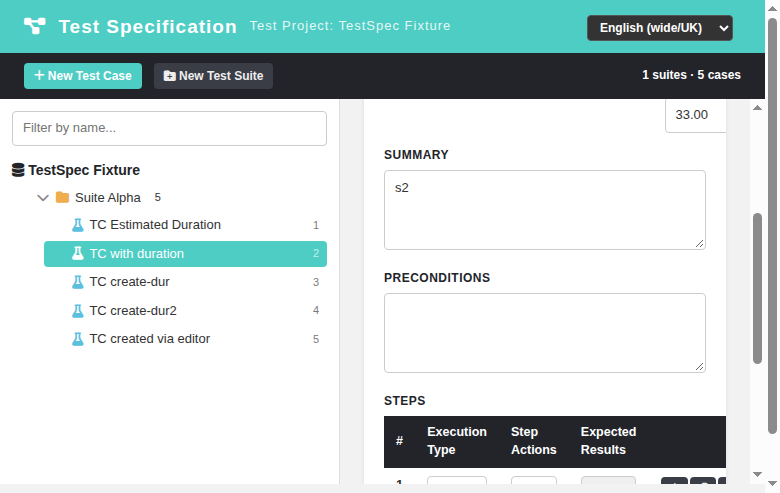
Task: Click the Test Specification logo icon
Action: coord(35,26)
